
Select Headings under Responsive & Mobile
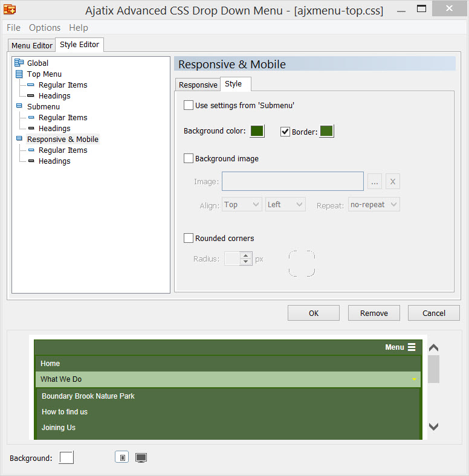click(x=54, y=161)
